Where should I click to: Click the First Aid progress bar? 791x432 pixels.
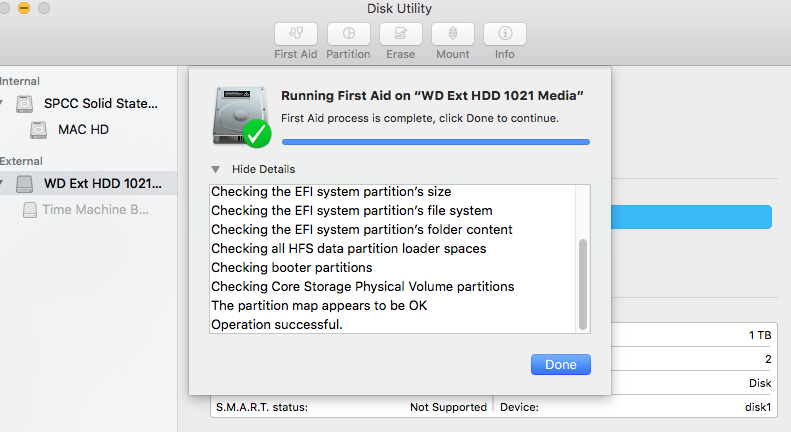pyautogui.click(x=435, y=142)
